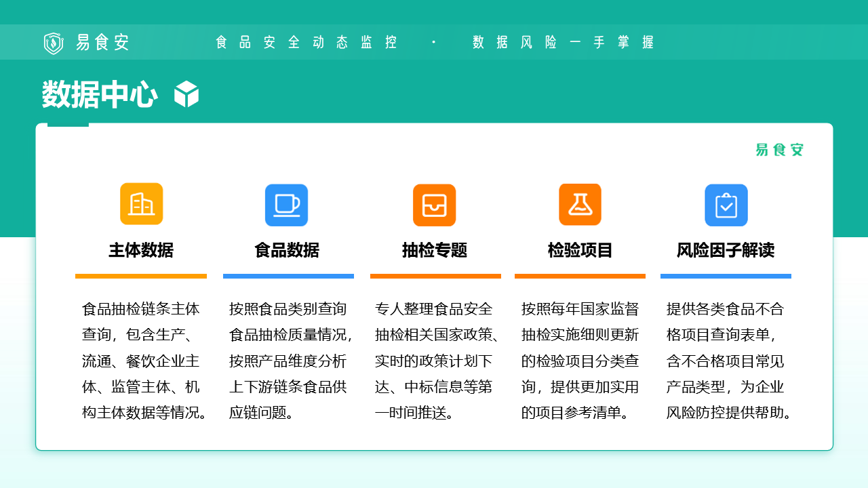Switch to the 主体数据 heading
868x488 pixels.
141,250
